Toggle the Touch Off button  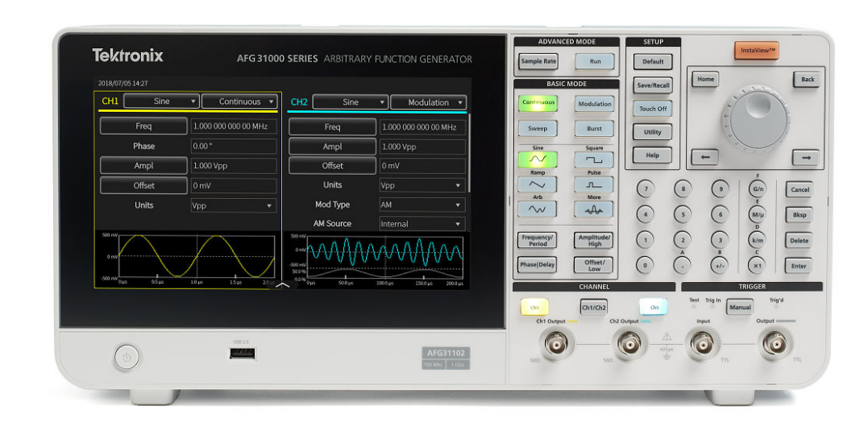pos(653,109)
